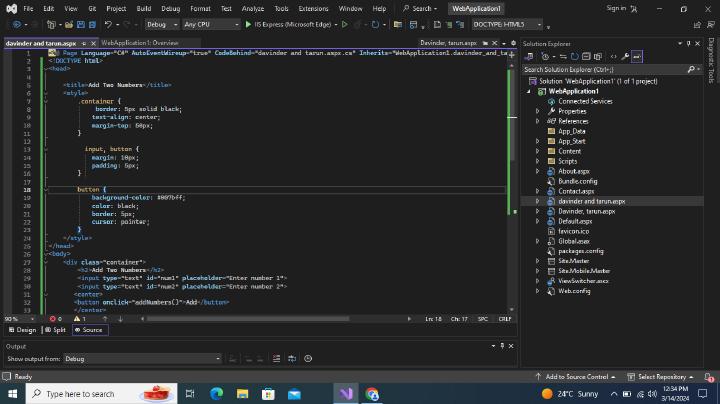Open Visual Studio from the taskbar
The height and width of the screenshot is (404, 720).
pos(346,393)
